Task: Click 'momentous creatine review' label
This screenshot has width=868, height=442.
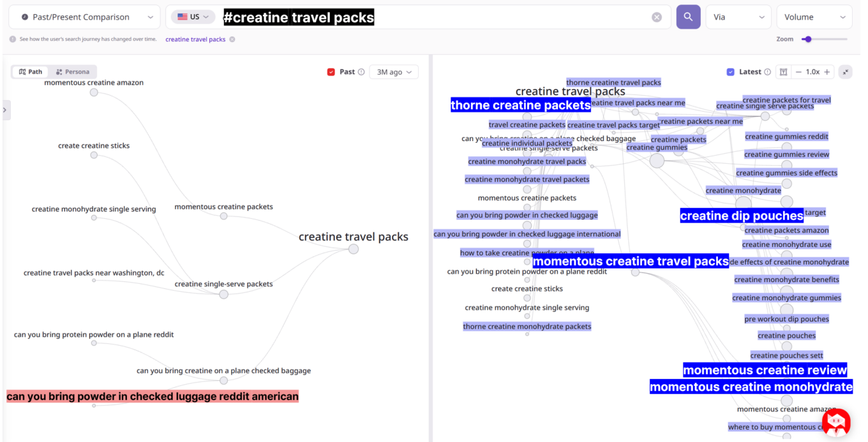Action: click(765, 371)
